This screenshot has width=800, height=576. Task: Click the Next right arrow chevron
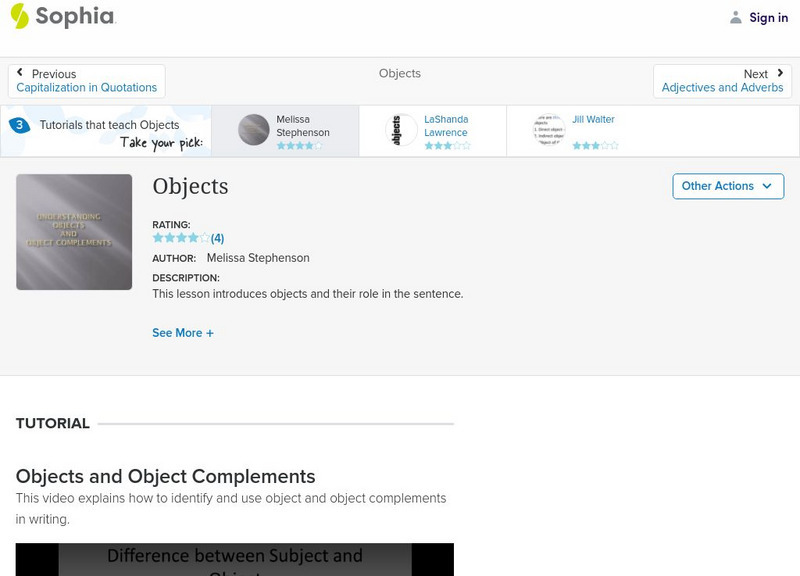point(780,72)
